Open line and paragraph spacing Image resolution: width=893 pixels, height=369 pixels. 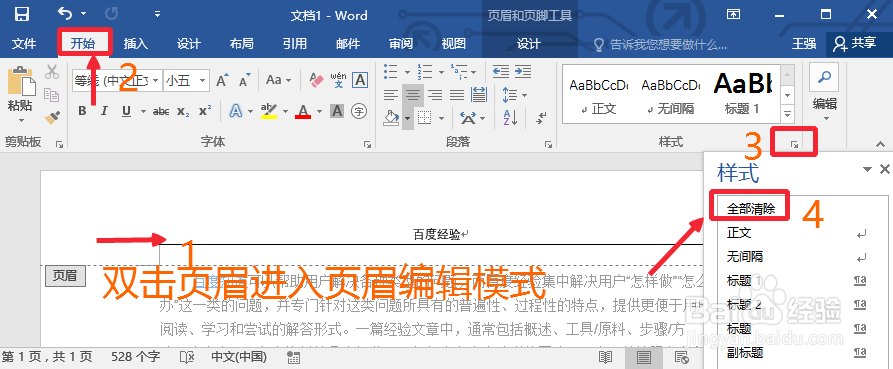tap(510, 95)
